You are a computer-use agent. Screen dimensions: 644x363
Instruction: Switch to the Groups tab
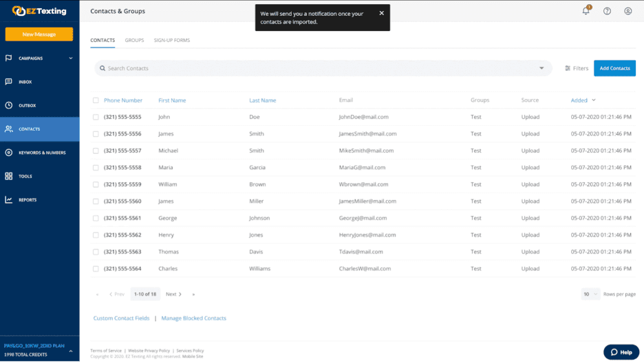coord(134,41)
